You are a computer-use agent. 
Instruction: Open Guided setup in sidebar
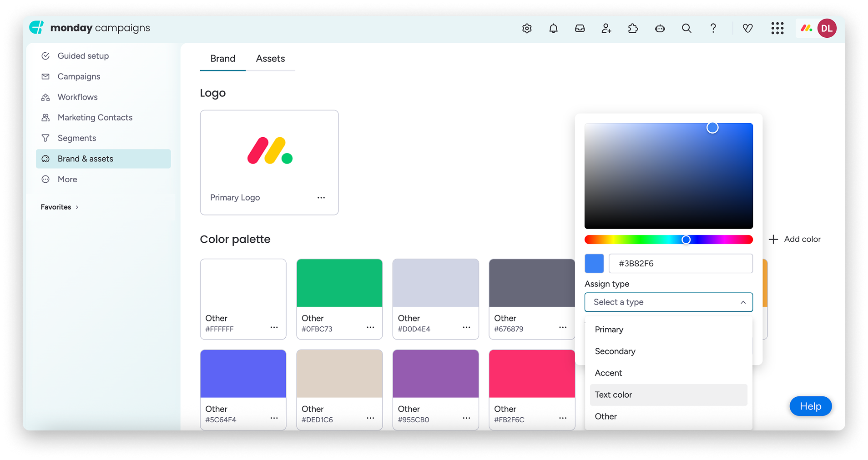(x=103, y=56)
